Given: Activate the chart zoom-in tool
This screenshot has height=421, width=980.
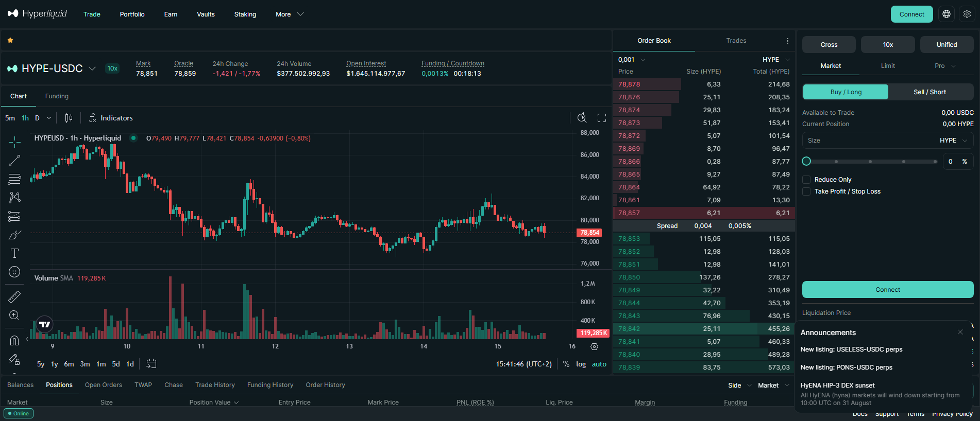Looking at the screenshot, I should 14,315.
